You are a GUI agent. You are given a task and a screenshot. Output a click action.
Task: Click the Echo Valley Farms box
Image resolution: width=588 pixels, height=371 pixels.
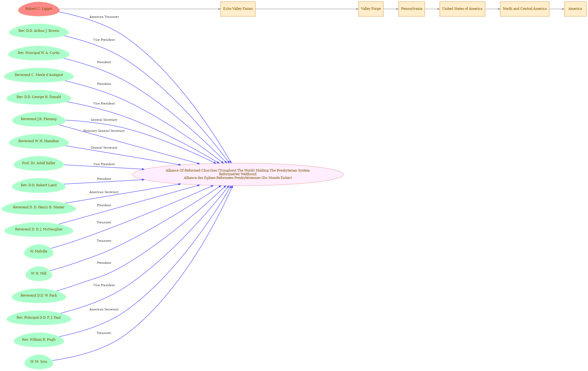(238, 9)
